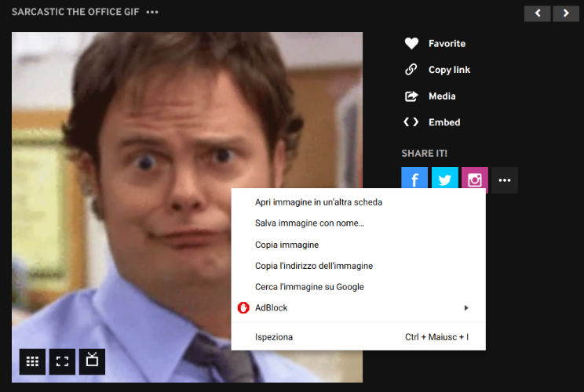Switch to grid view on the GIF

pos(32,361)
